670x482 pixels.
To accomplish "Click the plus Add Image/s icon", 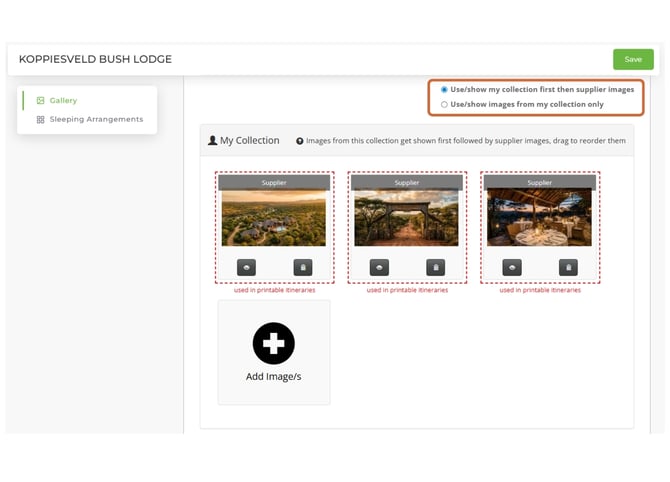I will coord(273,343).
